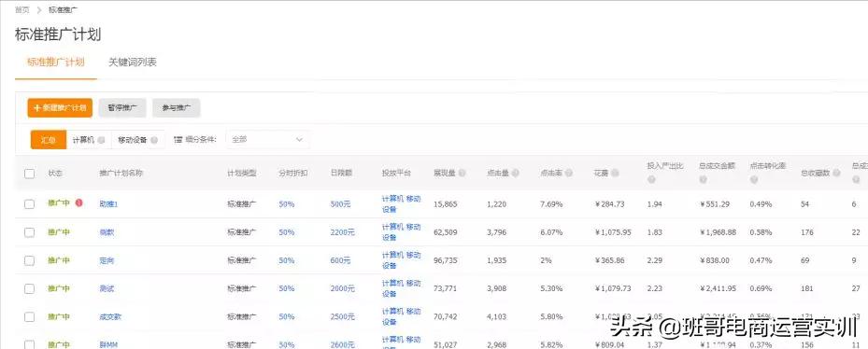Click 投放平台 column header
The image size is (868, 349).
(397, 174)
